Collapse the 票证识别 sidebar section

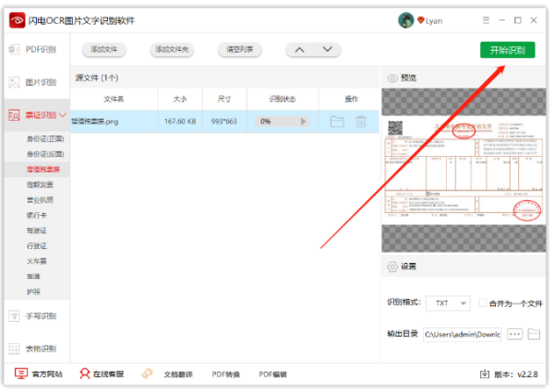pos(63,115)
